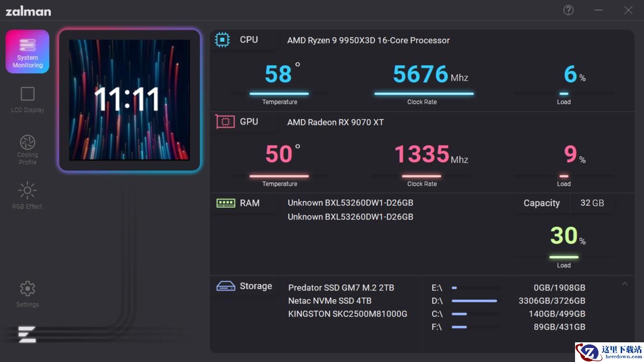Open the Cooling Profile section

pos(27,150)
